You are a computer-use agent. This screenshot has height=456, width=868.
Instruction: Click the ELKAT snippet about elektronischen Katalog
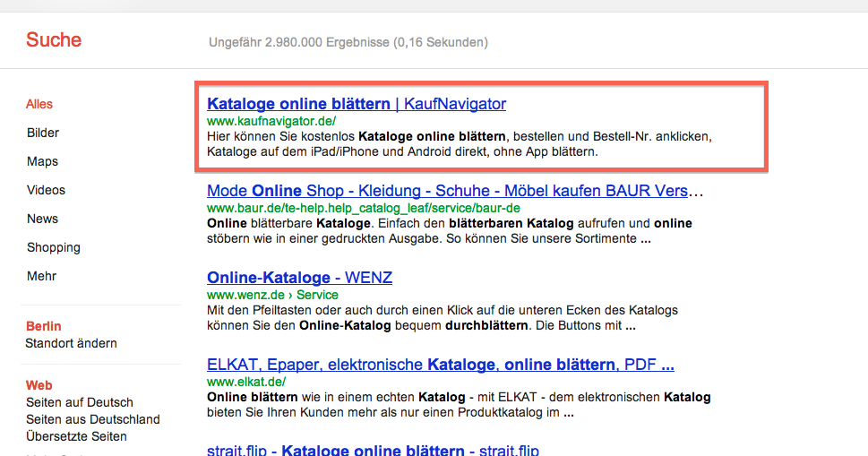pos(459,405)
